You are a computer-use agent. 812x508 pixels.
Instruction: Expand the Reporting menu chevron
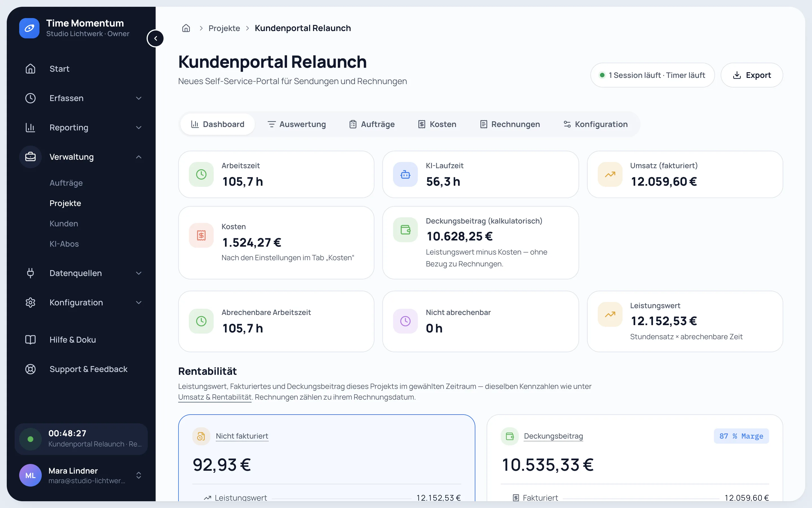139,127
